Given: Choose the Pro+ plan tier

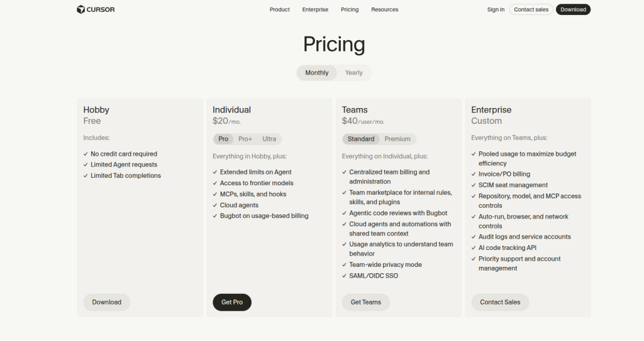Looking at the screenshot, I should point(245,139).
